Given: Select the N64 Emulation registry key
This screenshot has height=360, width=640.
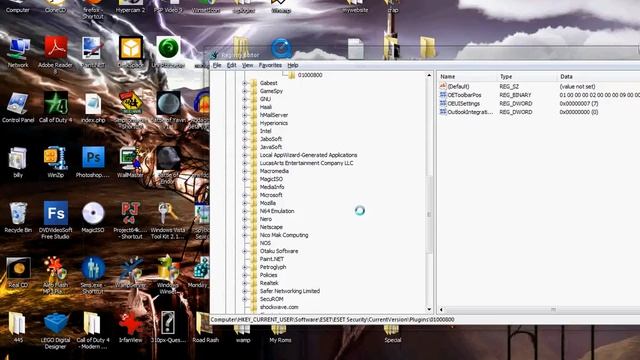Looking at the screenshot, I should (277, 211).
